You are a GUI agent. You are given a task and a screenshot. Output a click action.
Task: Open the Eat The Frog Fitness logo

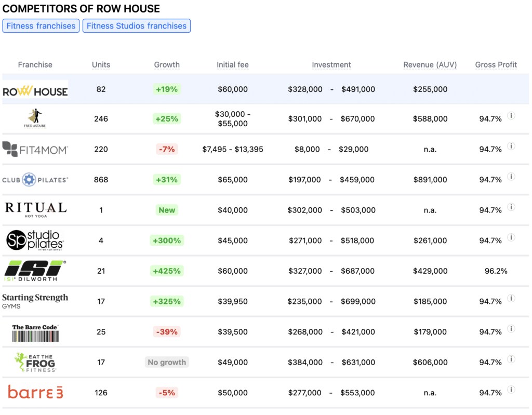[35, 362]
